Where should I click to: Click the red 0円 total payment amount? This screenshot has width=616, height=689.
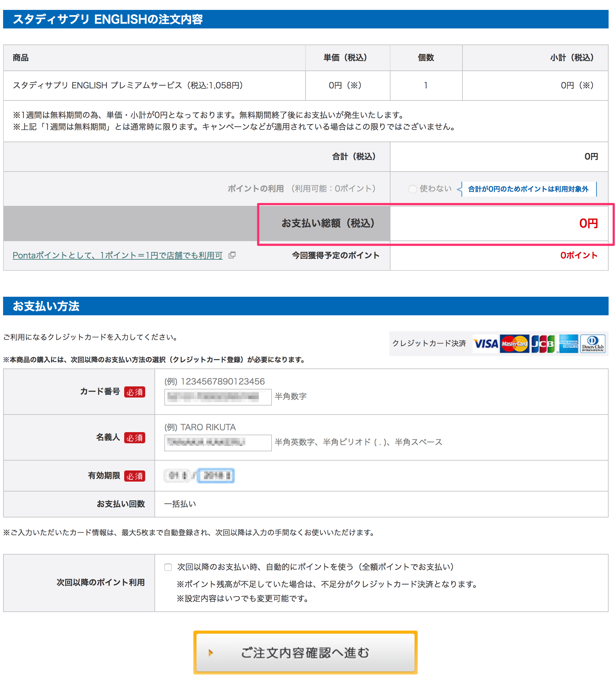588,223
